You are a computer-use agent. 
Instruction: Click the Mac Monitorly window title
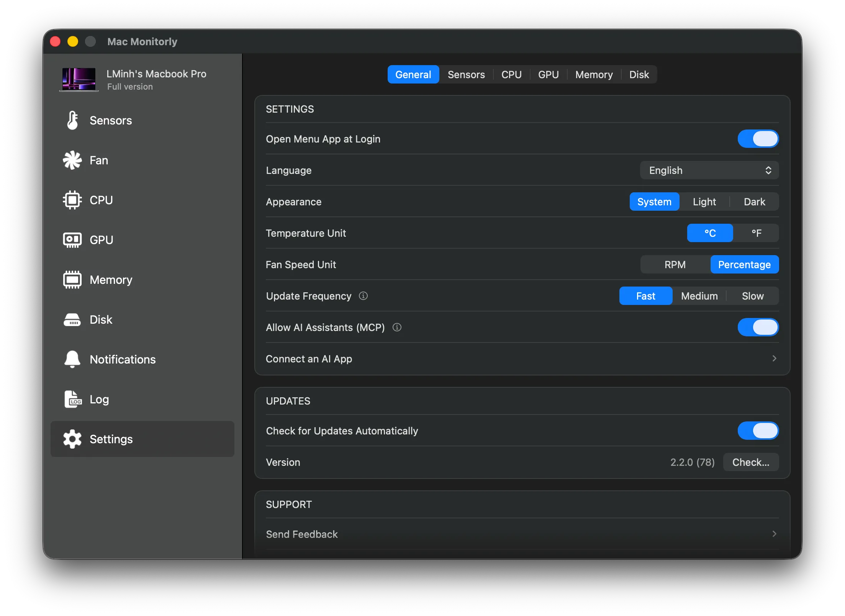[x=142, y=41]
